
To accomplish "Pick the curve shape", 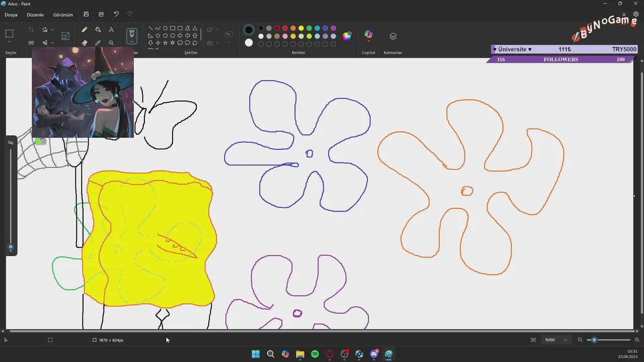I will [x=158, y=28].
